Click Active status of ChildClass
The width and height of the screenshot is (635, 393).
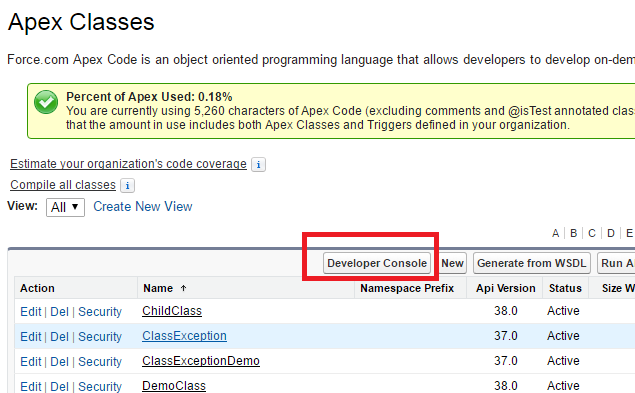[x=563, y=311]
